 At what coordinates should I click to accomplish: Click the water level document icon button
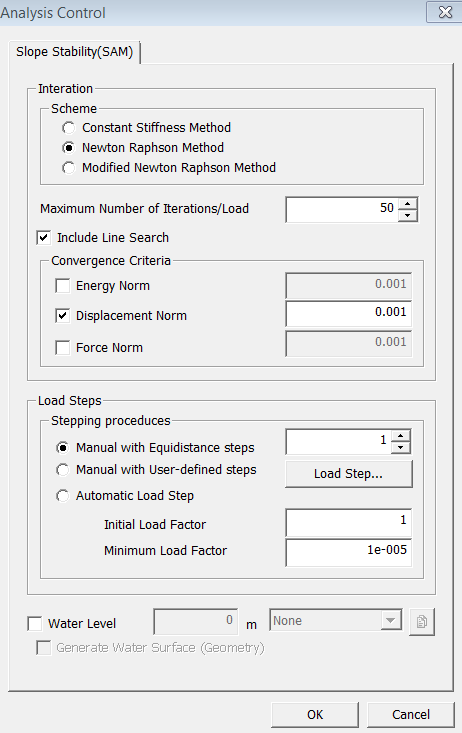(x=422, y=621)
